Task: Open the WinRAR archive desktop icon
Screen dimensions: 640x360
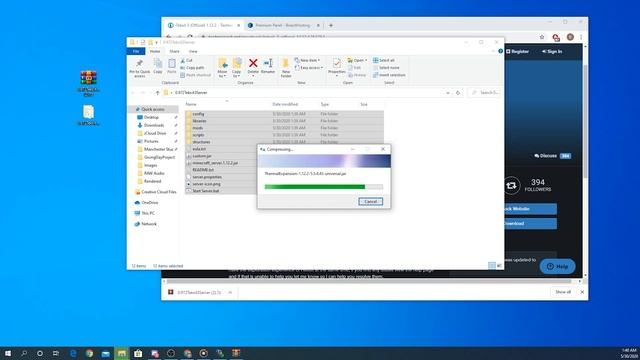Action: coord(89,83)
